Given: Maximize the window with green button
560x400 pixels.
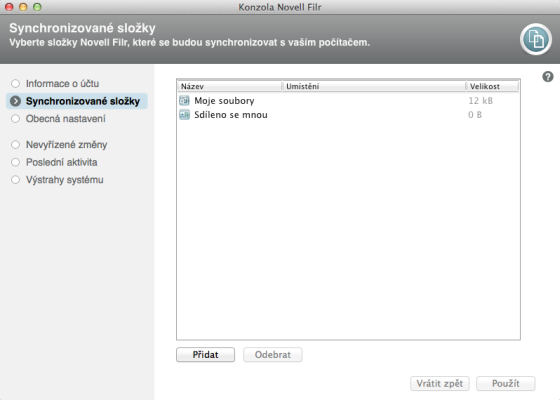Looking at the screenshot, I should point(37,7).
